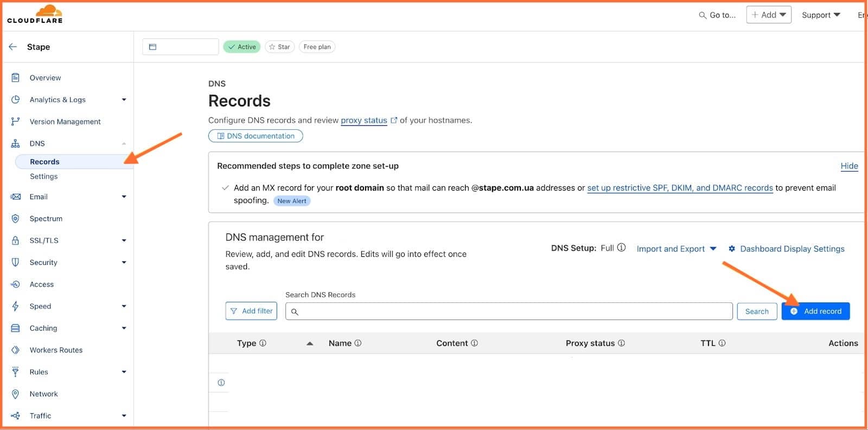Screen dimensions: 868x430
Task: Open the Import and Export dropdown
Action: (676, 249)
